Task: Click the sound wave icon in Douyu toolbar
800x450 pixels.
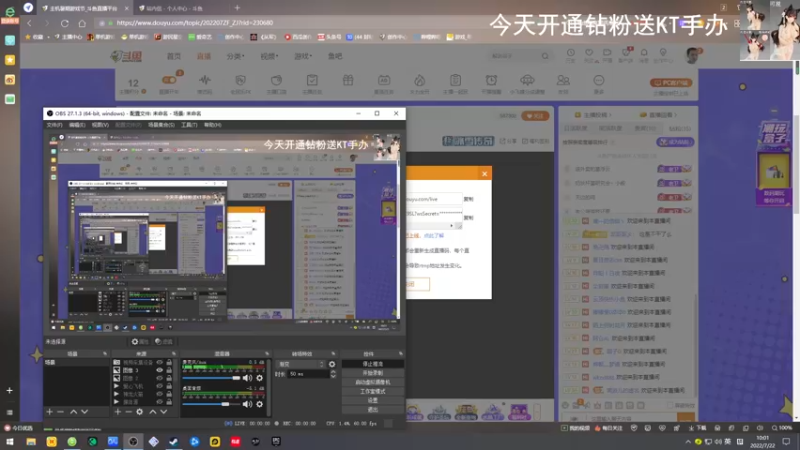Action: coord(205,80)
